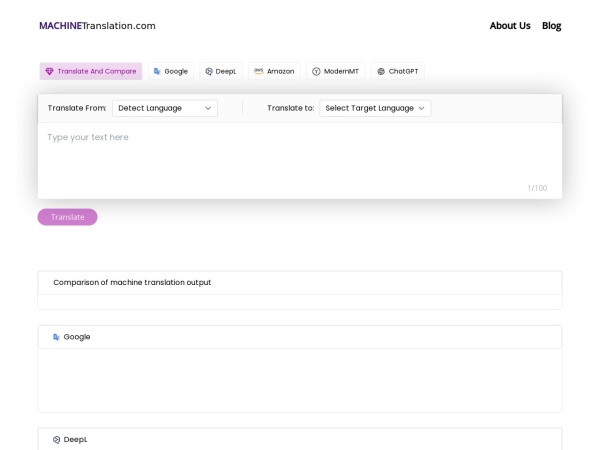This screenshot has height=450, width=600.
Task: Click the diamond icon on Translate And Compare
Action: [x=49, y=71]
